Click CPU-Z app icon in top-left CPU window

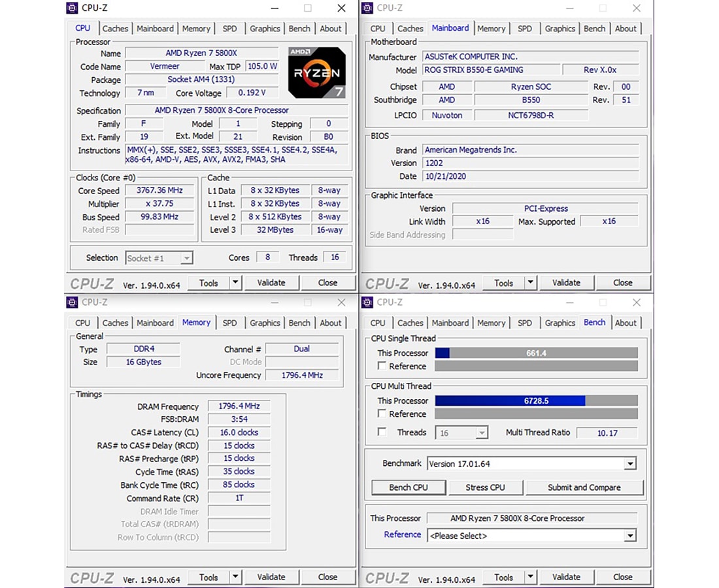(x=72, y=8)
